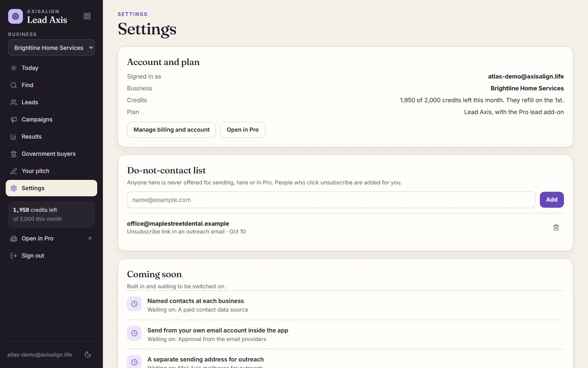
Task: Click Unsubscribe link in an outreach email · Oct 10
Action: point(186,232)
